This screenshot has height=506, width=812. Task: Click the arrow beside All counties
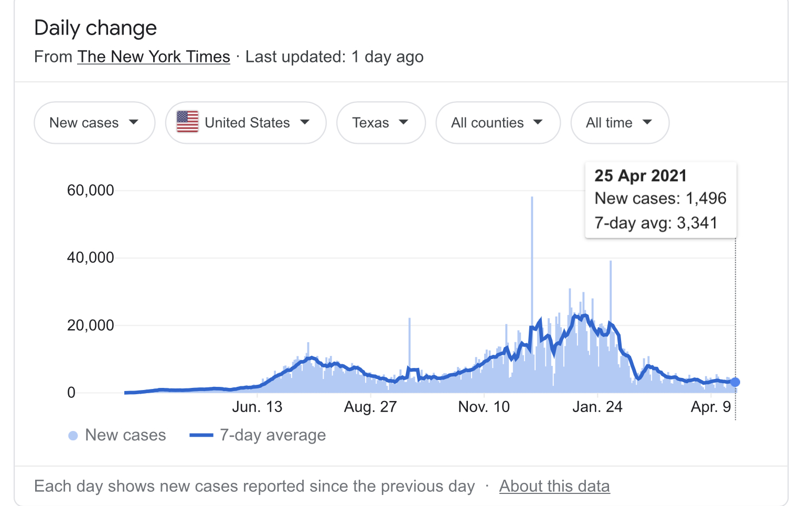538,122
